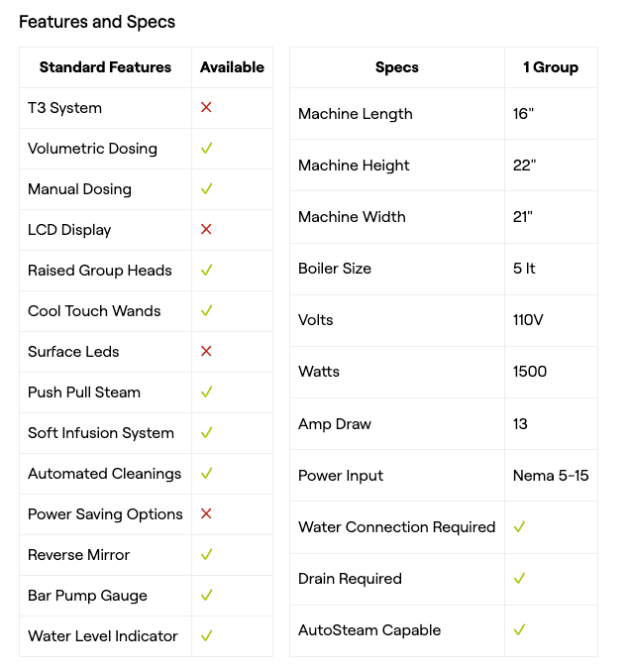Click the checkmark for Water Level Indicator
Screen dimensions: 631x672
(206, 635)
